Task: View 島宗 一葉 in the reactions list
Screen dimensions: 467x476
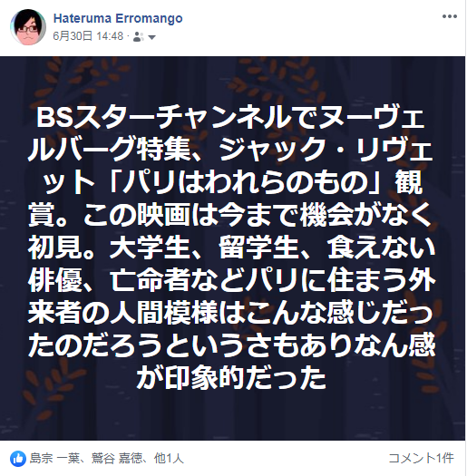Action: tap(54, 459)
